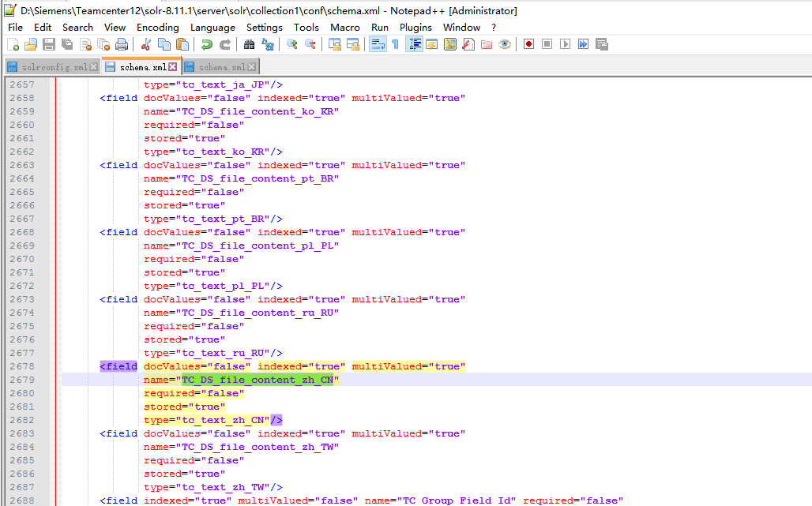This screenshot has height=506, width=812.
Task: Cut selection using the scissors icon
Action: click(145, 44)
